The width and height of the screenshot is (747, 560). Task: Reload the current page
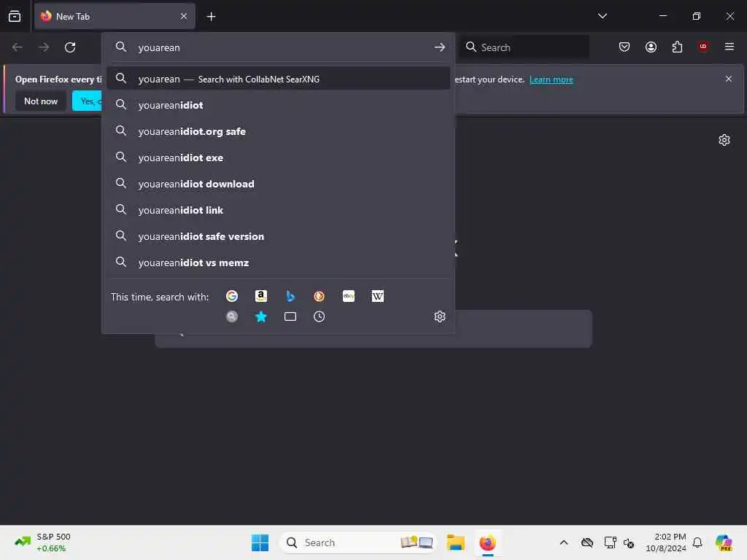pyautogui.click(x=70, y=47)
